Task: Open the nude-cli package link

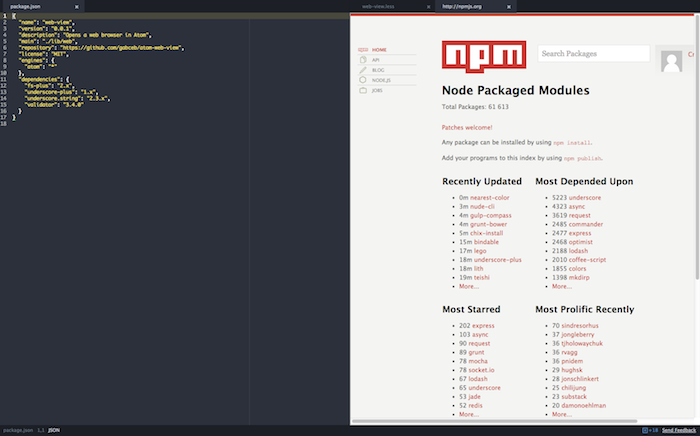Action: click(482, 207)
